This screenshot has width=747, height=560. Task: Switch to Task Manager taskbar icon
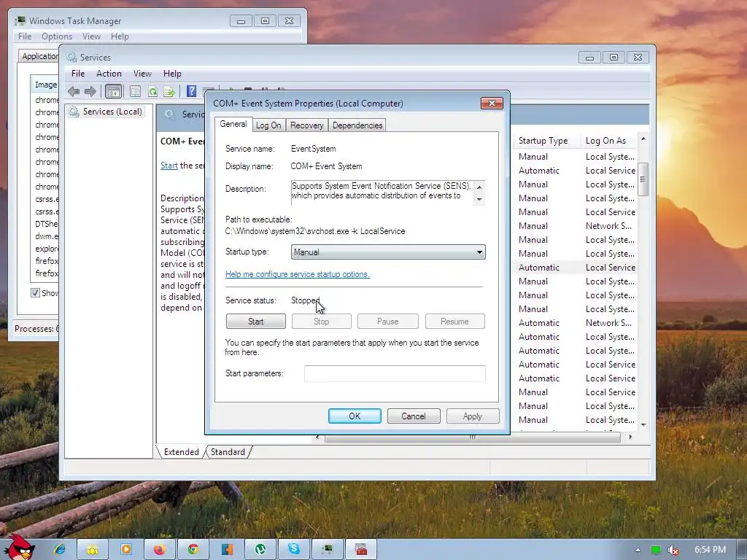328,550
